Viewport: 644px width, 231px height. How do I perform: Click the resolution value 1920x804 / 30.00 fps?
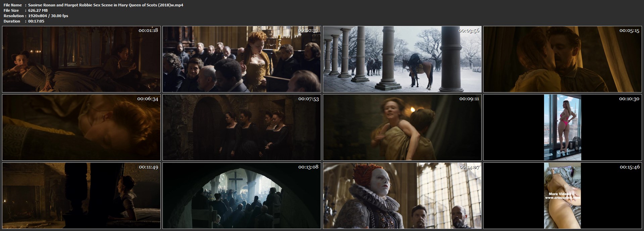48,16
